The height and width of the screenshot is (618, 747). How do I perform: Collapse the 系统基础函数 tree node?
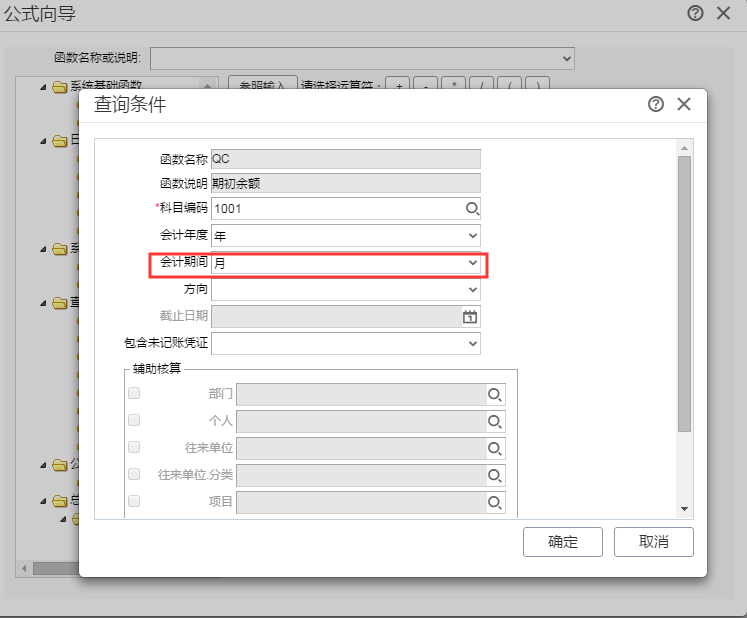[x=43, y=87]
